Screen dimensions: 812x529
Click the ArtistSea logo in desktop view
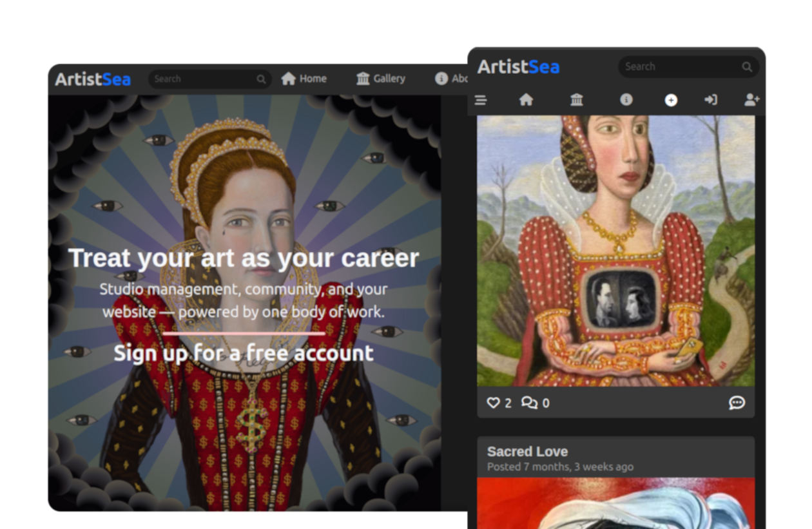coord(93,79)
